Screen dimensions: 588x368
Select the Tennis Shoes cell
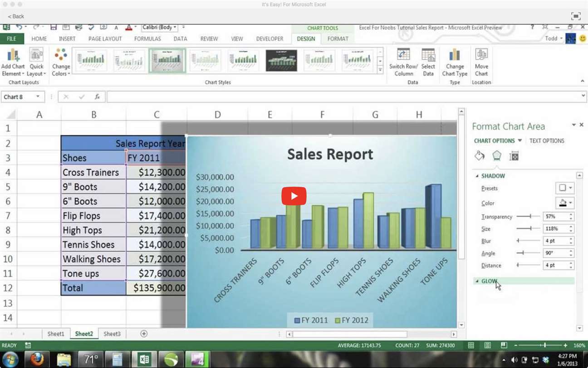coord(93,244)
